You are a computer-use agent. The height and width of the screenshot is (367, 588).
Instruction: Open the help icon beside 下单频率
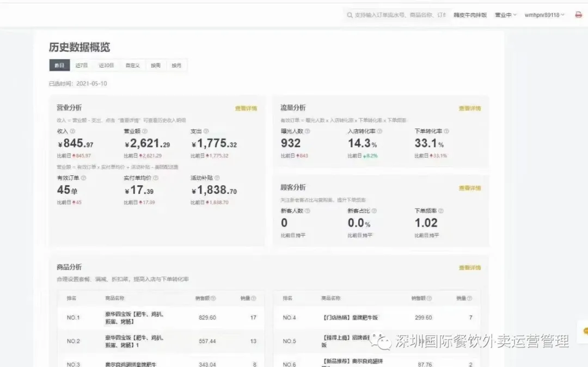coord(440,211)
